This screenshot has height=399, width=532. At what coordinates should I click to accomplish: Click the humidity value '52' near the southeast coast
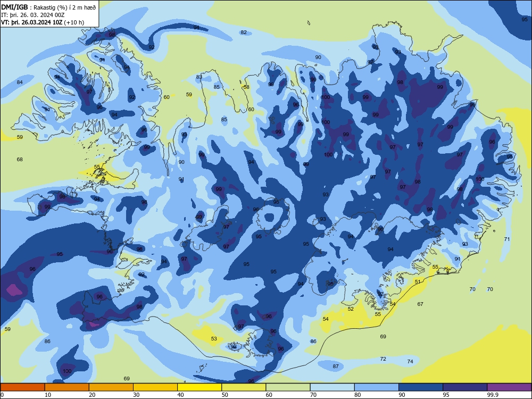click(x=351, y=309)
